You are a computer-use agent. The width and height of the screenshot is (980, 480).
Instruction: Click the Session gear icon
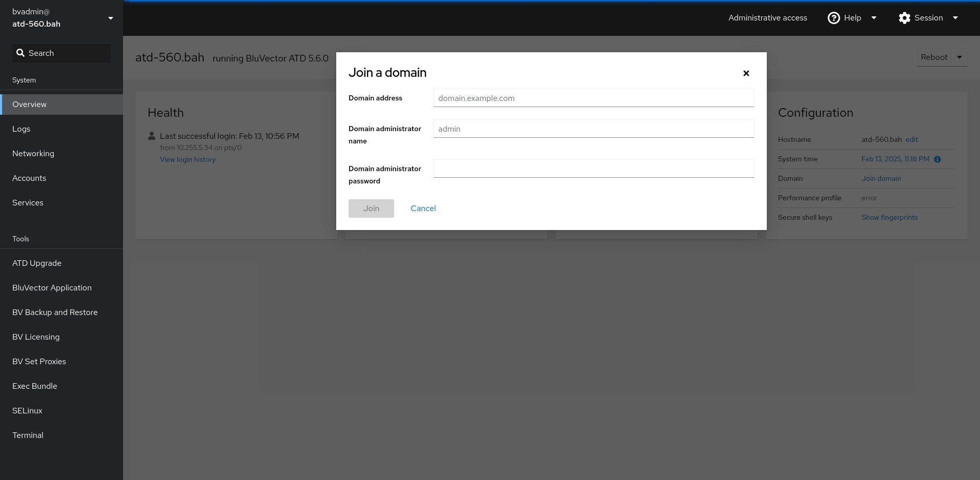(x=904, y=18)
